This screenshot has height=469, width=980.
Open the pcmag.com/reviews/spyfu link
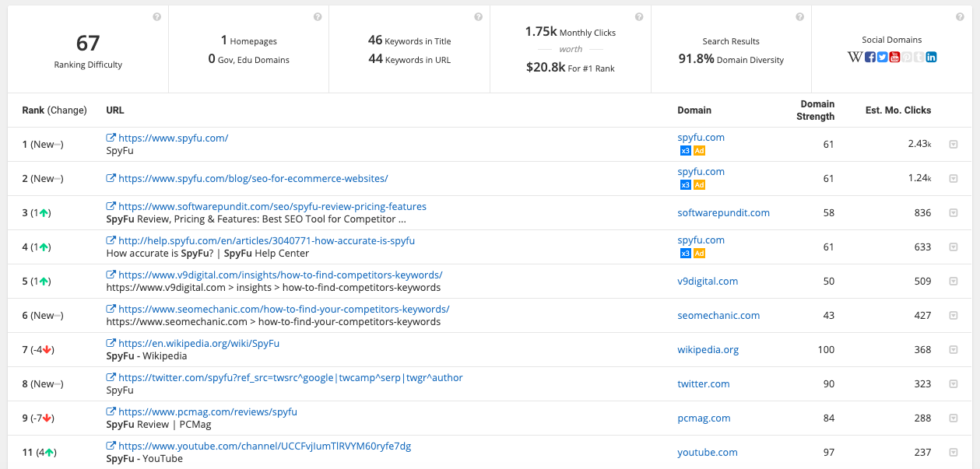(208, 412)
